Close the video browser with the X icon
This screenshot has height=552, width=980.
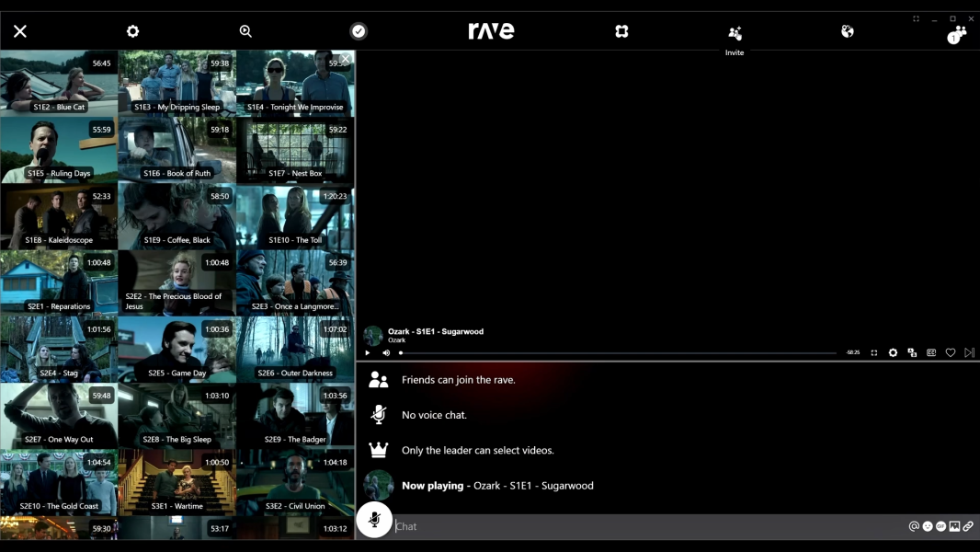20,31
